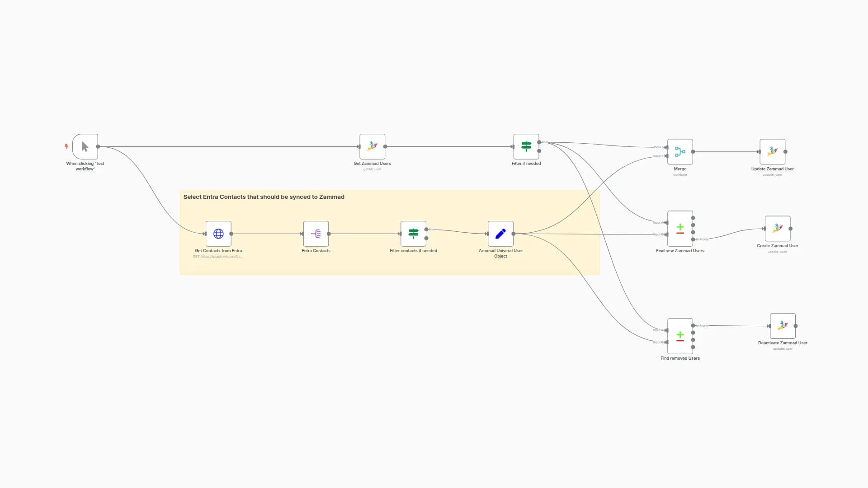Viewport: 868px width, 488px height.
Task: Click the 'Create Zammad User' label
Action: 778,246
